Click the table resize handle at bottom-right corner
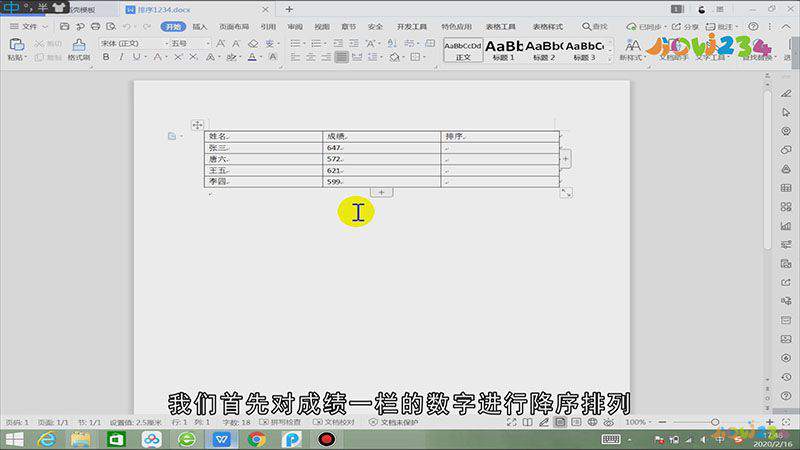 coord(566,192)
